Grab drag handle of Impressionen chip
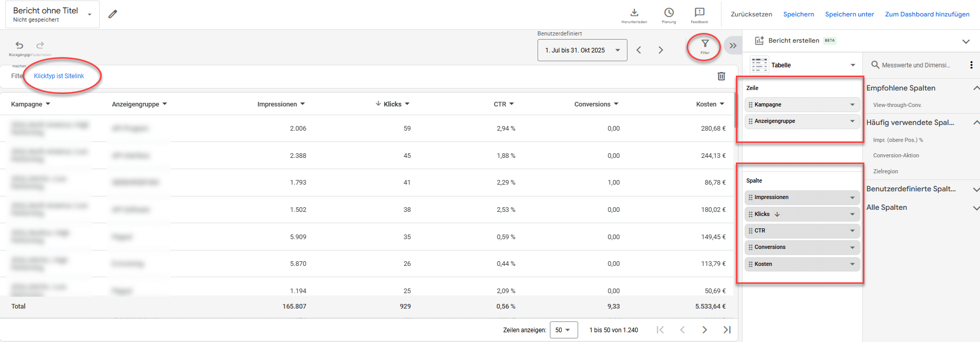980x342 pixels. (750, 197)
